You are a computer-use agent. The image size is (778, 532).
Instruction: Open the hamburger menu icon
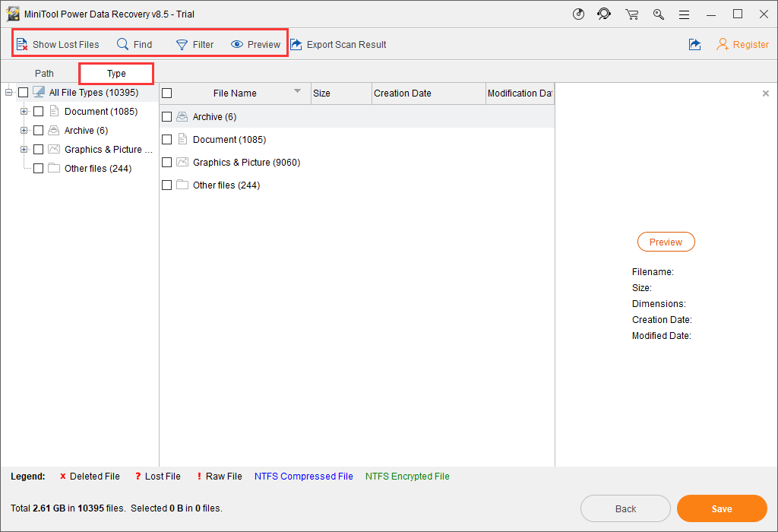pyautogui.click(x=685, y=14)
